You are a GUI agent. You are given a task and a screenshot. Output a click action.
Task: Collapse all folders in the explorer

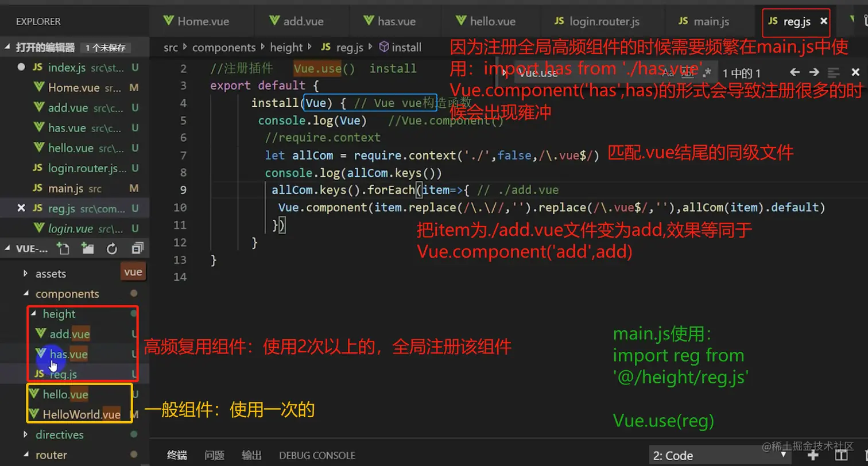click(x=137, y=248)
